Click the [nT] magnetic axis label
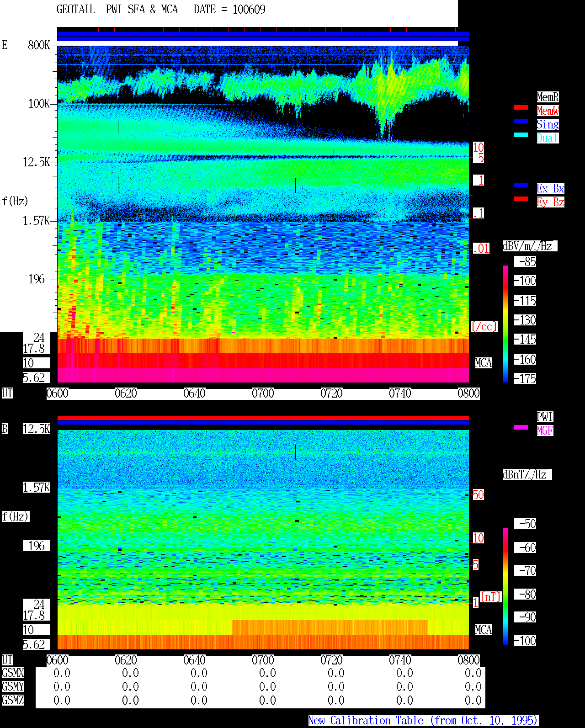585x728 pixels. [491, 597]
